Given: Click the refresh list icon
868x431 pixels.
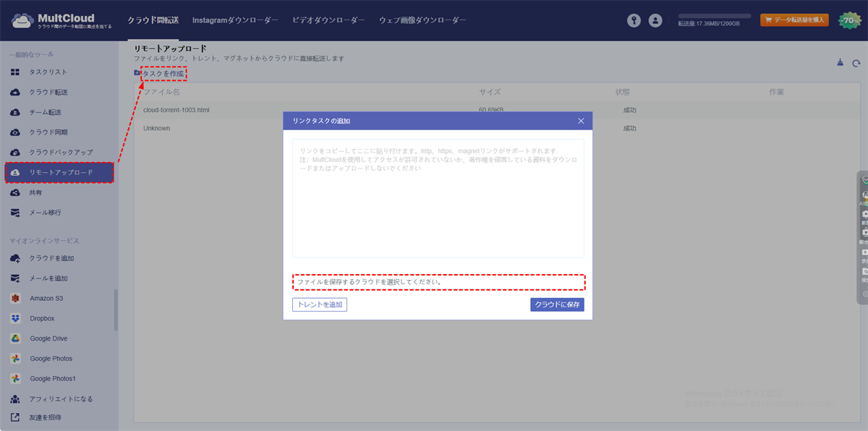Looking at the screenshot, I should (856, 63).
